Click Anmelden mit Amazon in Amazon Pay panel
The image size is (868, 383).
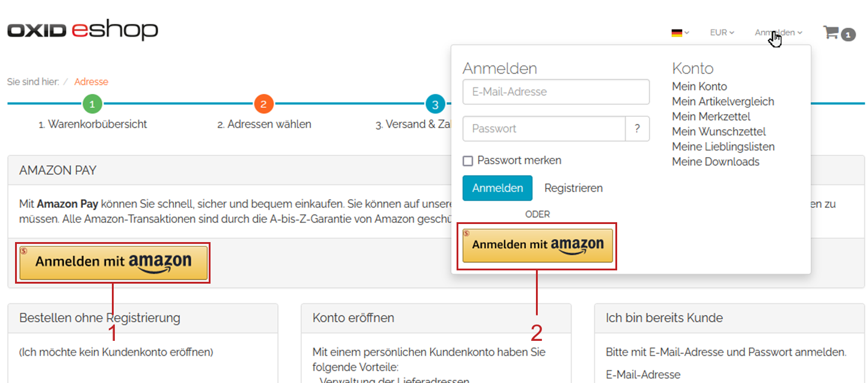(113, 263)
